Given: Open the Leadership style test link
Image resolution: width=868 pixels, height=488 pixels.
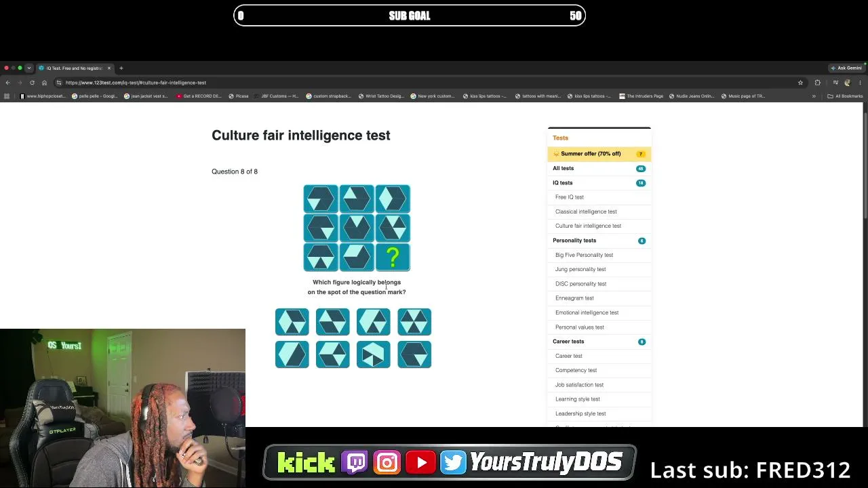Looking at the screenshot, I should (580, 413).
